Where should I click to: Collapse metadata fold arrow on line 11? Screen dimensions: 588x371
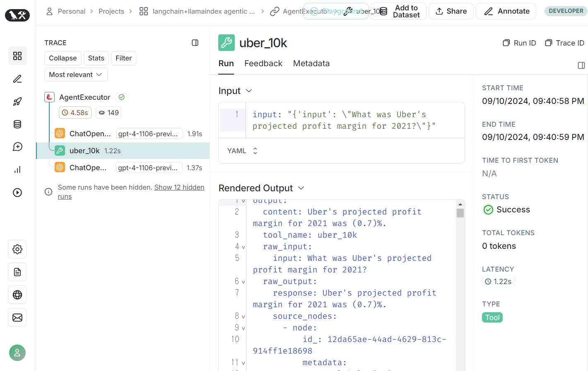243,363
